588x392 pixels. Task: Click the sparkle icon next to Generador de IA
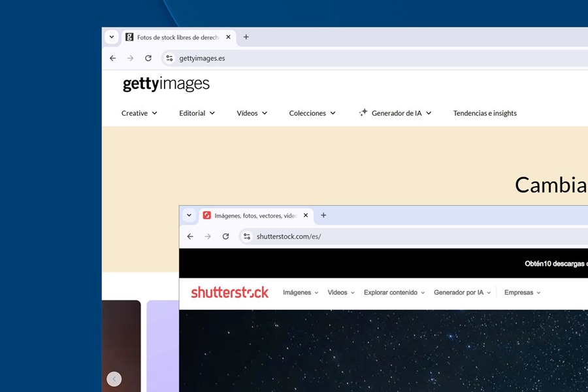click(362, 112)
